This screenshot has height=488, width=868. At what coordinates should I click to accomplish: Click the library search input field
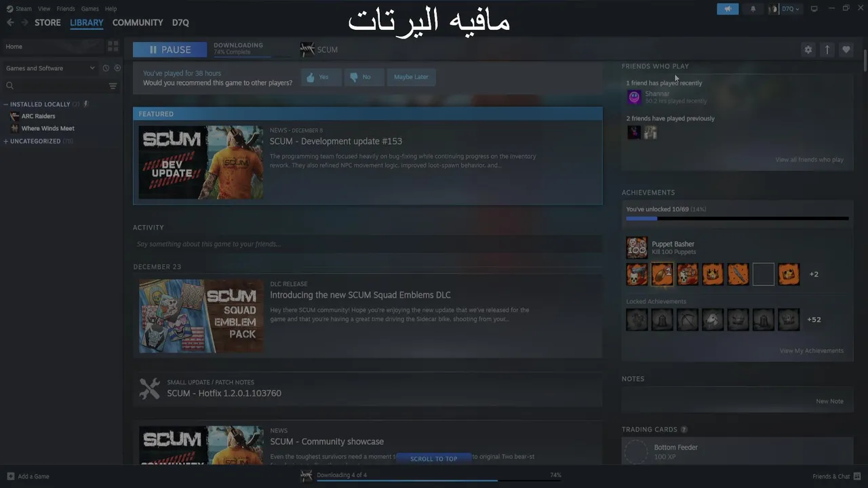(61, 85)
